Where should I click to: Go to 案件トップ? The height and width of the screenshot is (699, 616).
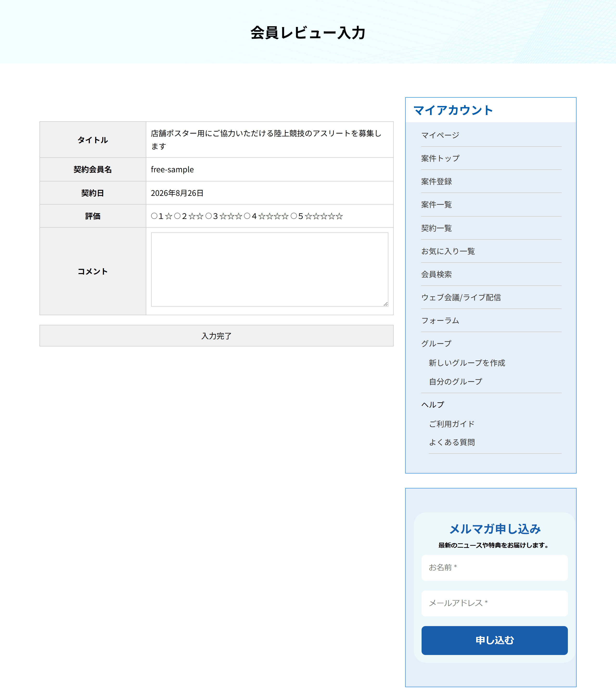[x=440, y=158]
